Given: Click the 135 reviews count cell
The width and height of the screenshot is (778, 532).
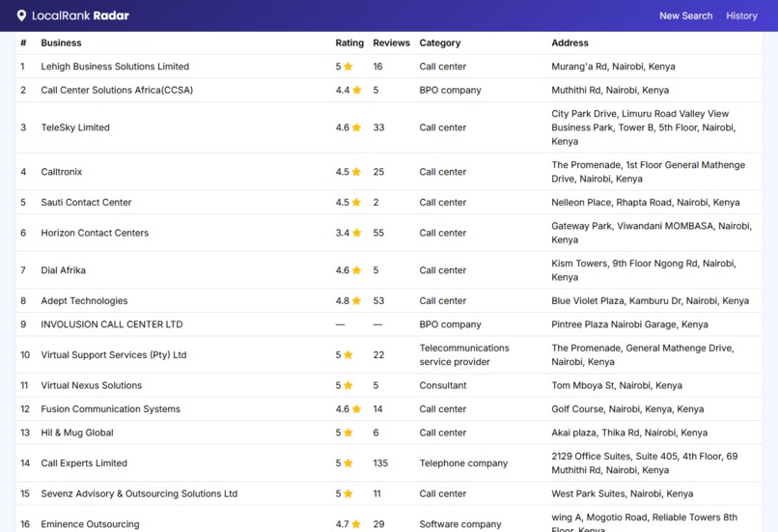Looking at the screenshot, I should pos(380,463).
